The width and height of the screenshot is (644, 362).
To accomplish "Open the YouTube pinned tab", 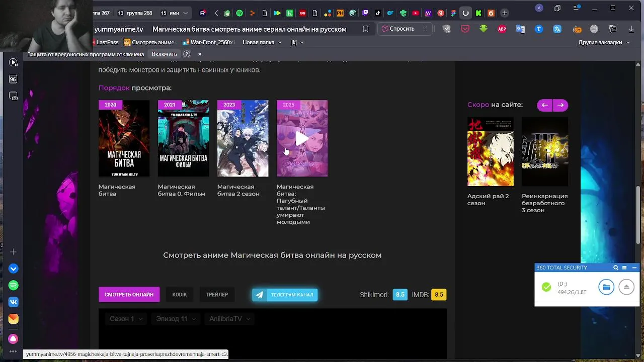I will [x=416, y=13].
